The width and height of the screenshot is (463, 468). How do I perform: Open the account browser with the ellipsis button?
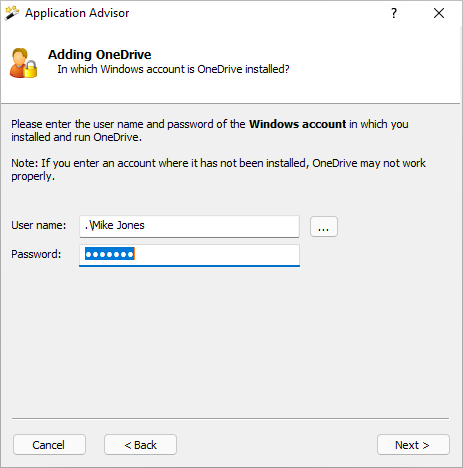324,226
